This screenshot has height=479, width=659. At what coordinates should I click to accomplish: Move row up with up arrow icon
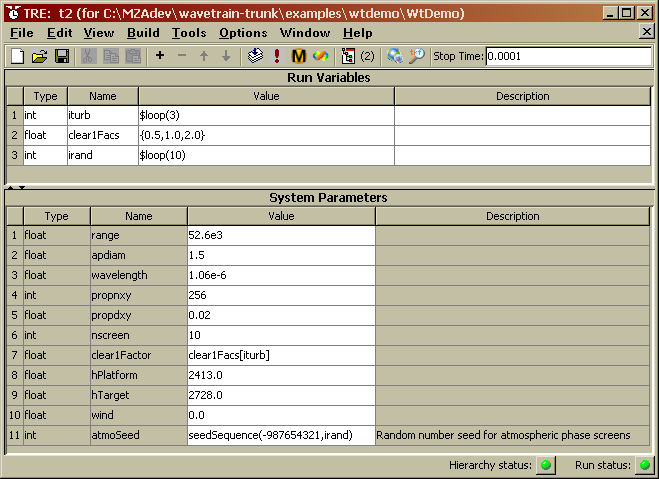tap(204, 55)
